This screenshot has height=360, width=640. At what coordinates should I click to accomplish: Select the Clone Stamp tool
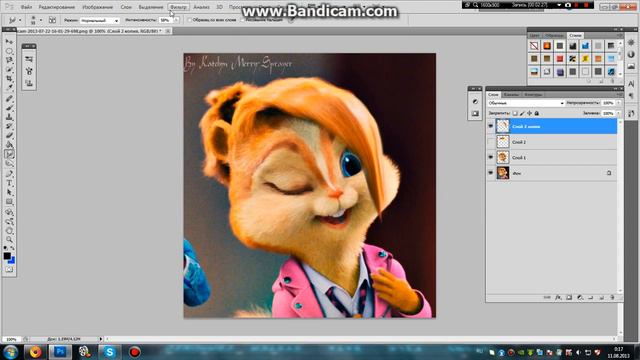[x=9, y=117]
